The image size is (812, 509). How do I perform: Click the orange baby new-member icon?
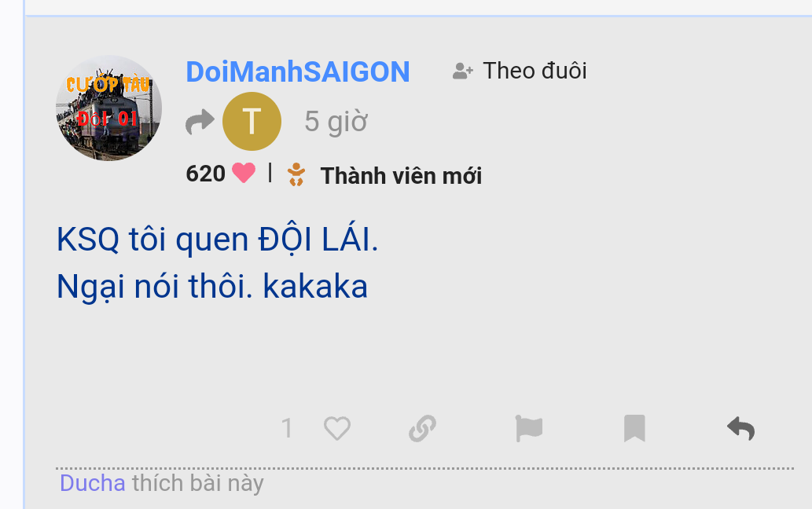pyautogui.click(x=296, y=174)
